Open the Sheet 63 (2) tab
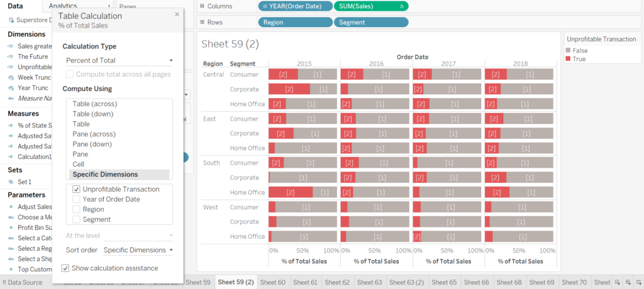 (407, 283)
